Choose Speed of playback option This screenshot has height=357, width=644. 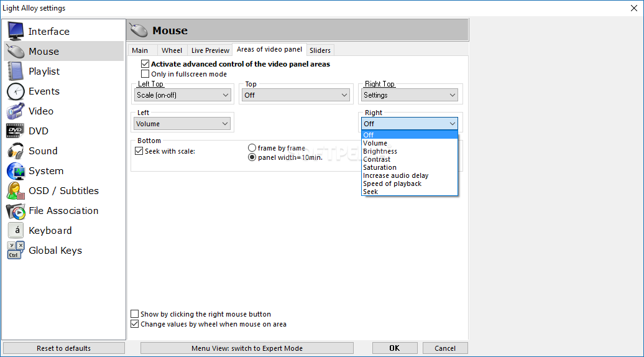410,183
